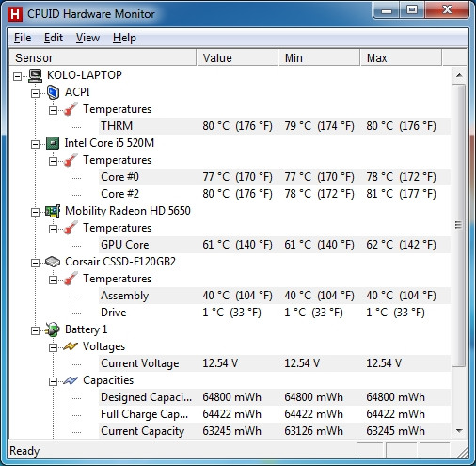Select the Designed Capaci... row
This screenshot has width=476, height=466.
coord(275,397)
